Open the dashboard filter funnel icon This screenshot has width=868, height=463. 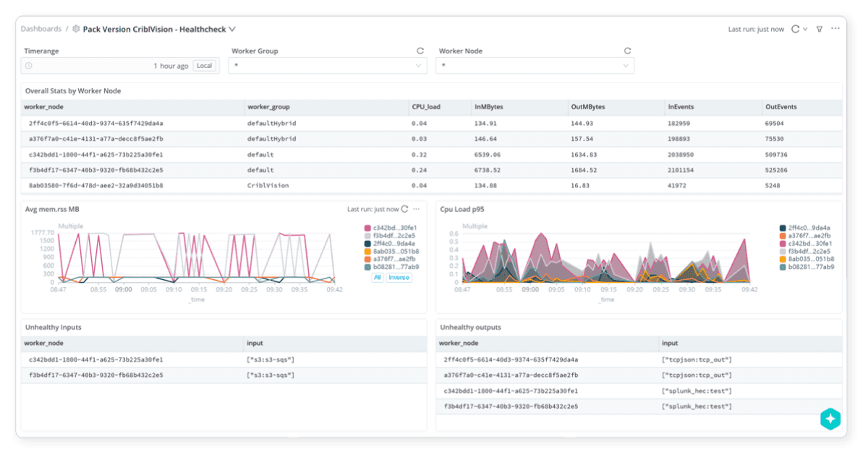pyautogui.click(x=820, y=29)
